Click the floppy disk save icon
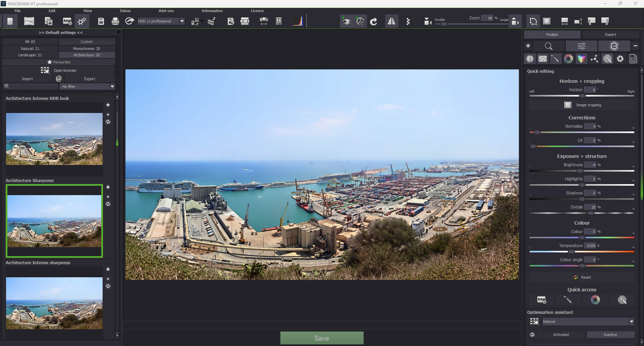 [101, 21]
